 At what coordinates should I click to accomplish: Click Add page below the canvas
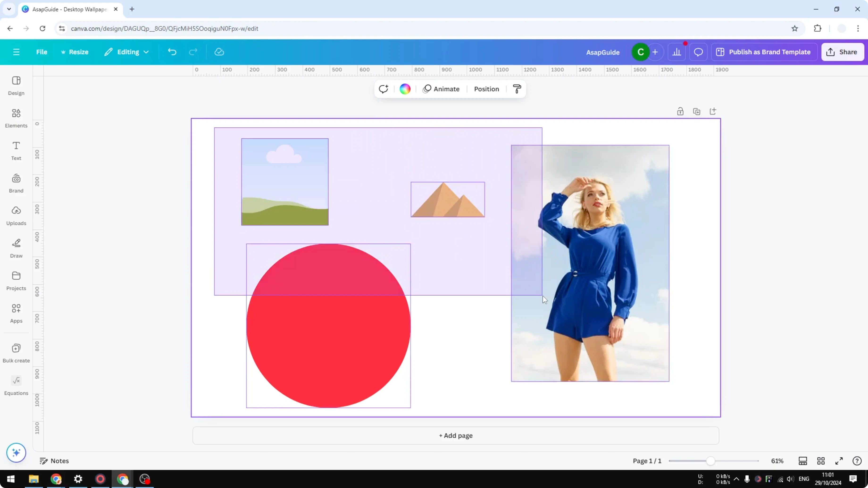tap(455, 435)
